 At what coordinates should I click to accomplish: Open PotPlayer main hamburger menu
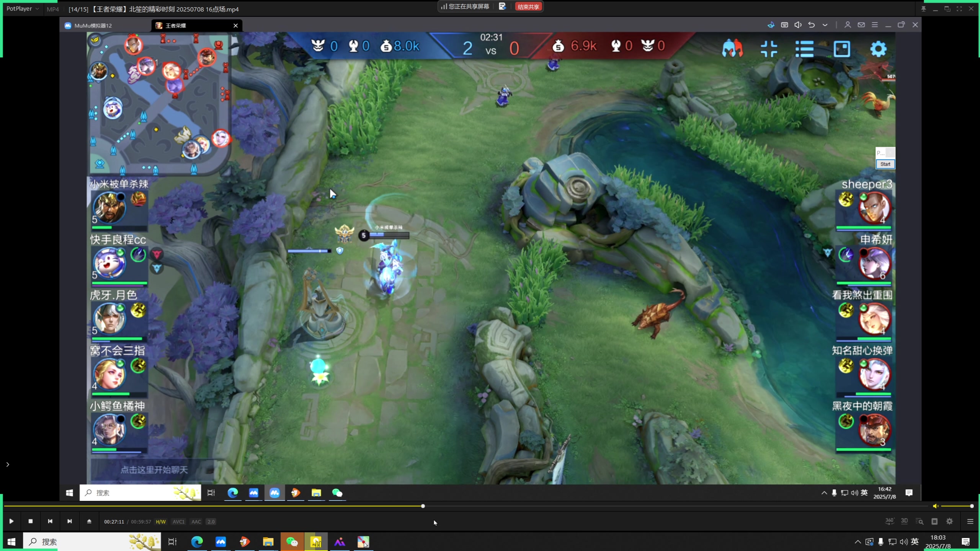(x=970, y=521)
